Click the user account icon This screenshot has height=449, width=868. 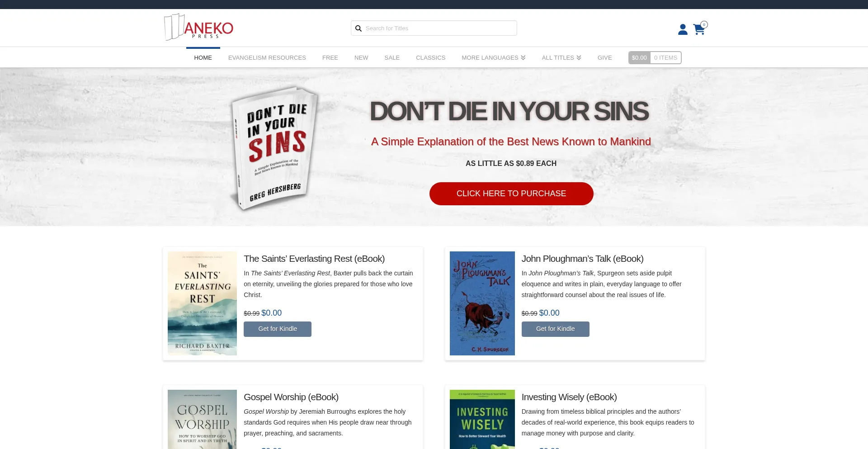(x=683, y=29)
